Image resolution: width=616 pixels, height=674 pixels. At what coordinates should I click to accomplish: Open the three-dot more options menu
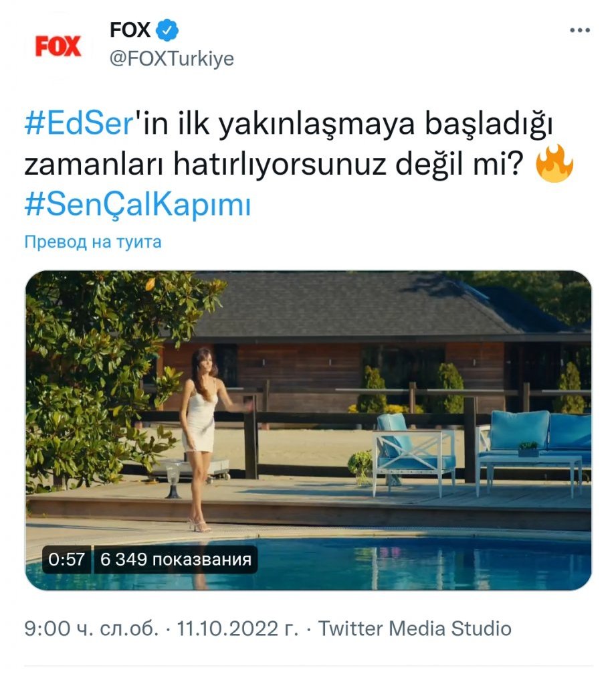[x=579, y=30]
